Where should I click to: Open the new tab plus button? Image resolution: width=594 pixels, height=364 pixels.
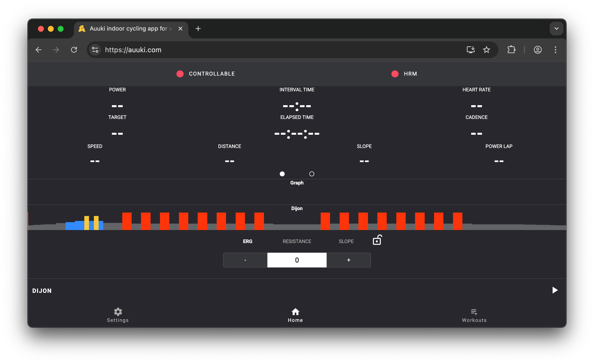pos(198,29)
